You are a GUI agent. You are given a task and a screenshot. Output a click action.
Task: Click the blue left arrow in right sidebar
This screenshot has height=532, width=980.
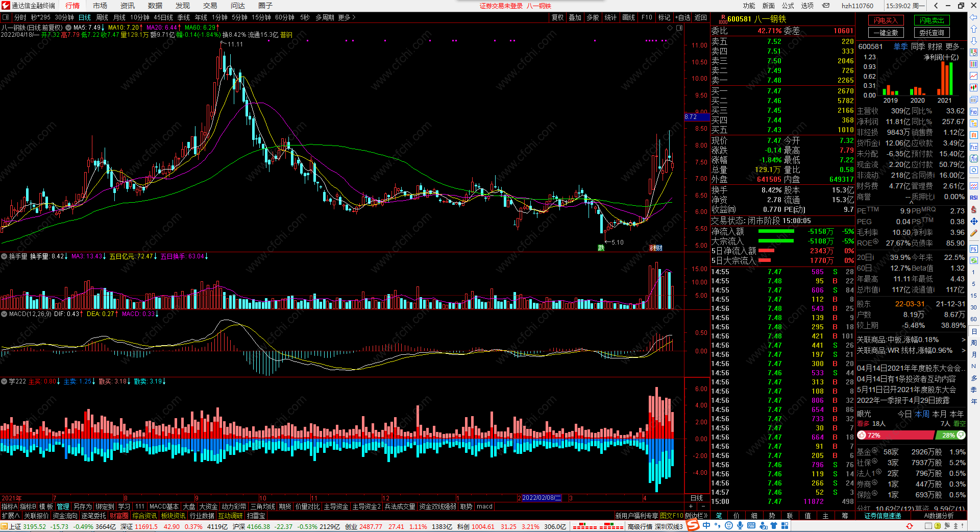click(x=974, y=17)
